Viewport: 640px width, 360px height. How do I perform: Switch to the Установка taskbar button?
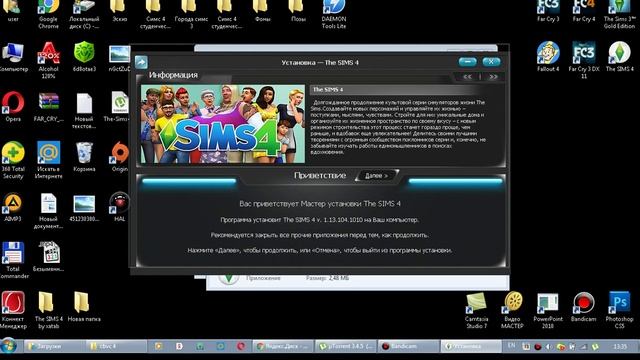[471, 347]
